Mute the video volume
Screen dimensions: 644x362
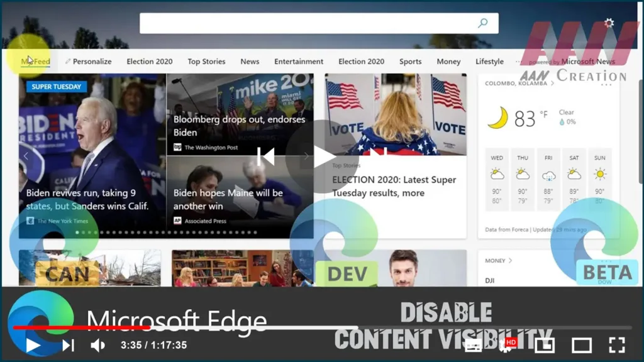pos(97,344)
